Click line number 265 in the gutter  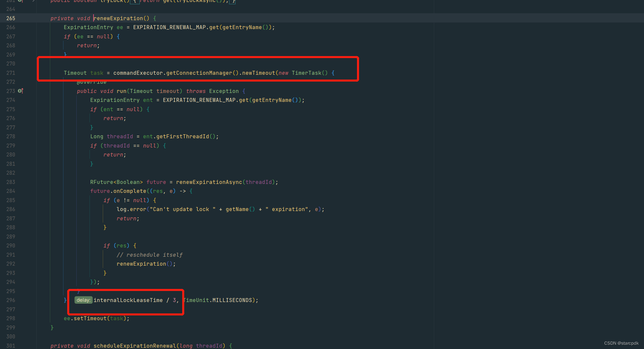(x=11, y=18)
